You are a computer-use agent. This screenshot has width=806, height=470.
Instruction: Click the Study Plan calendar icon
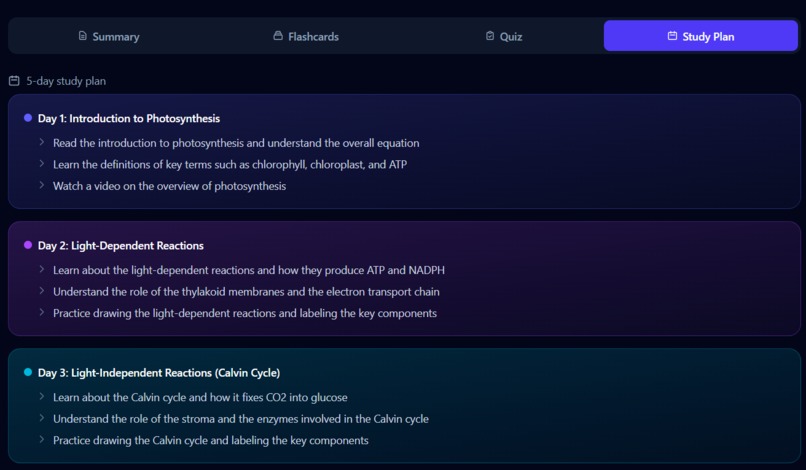click(x=672, y=36)
